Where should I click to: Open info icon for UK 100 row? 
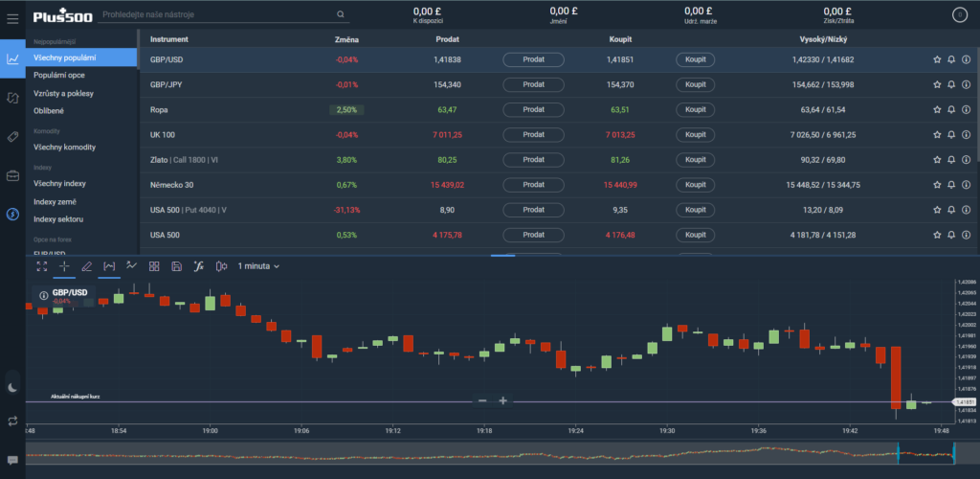[966, 134]
